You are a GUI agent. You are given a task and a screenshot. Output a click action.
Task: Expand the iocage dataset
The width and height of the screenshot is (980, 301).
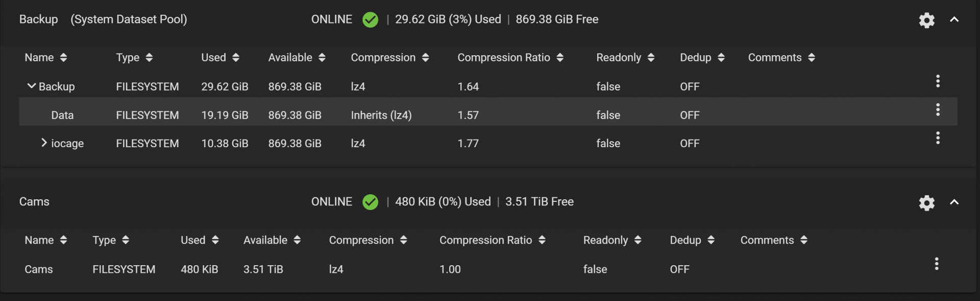pyautogui.click(x=44, y=143)
